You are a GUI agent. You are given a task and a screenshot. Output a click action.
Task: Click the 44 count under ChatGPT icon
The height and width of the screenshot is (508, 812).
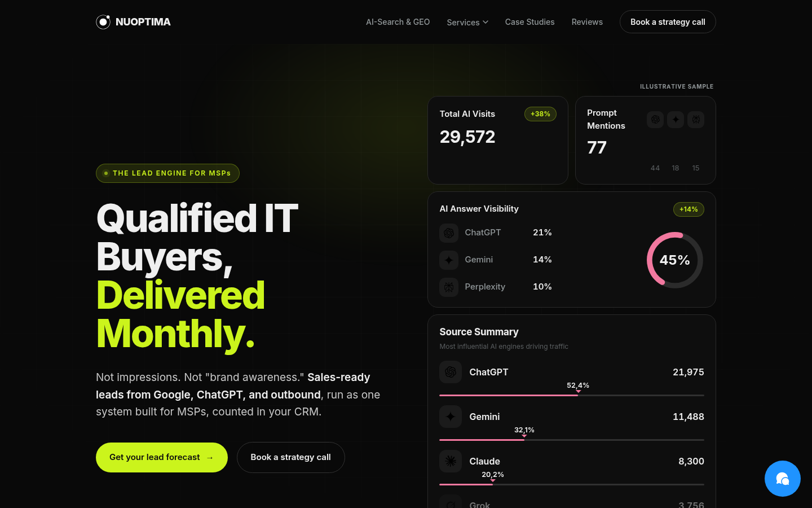pyautogui.click(x=655, y=168)
